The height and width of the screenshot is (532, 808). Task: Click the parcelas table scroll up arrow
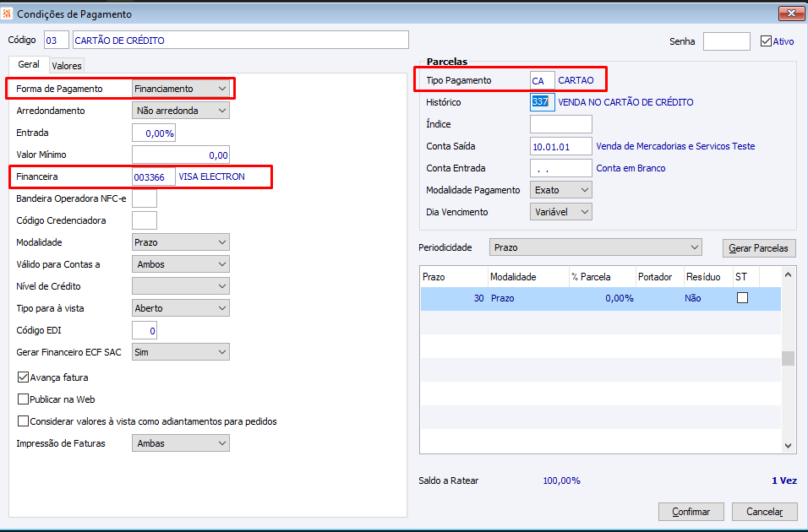[x=788, y=275]
